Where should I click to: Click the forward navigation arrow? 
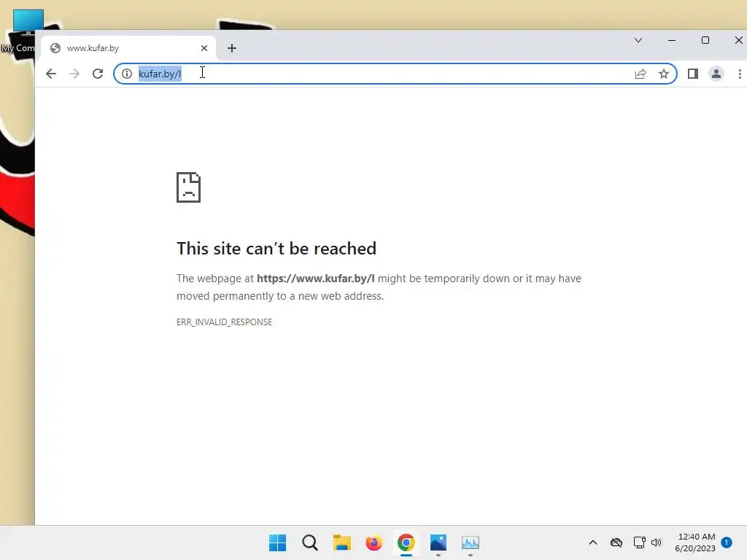[x=74, y=74]
